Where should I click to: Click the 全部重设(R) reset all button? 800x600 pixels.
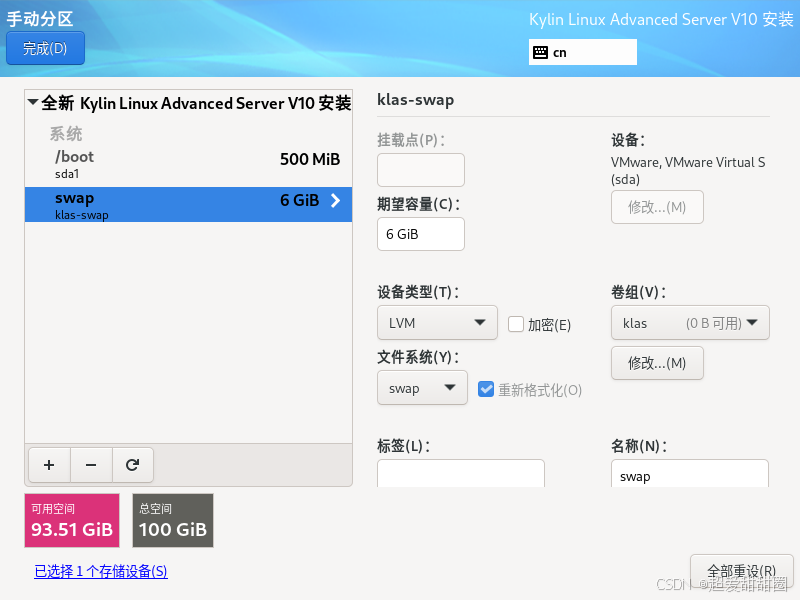pos(741,570)
